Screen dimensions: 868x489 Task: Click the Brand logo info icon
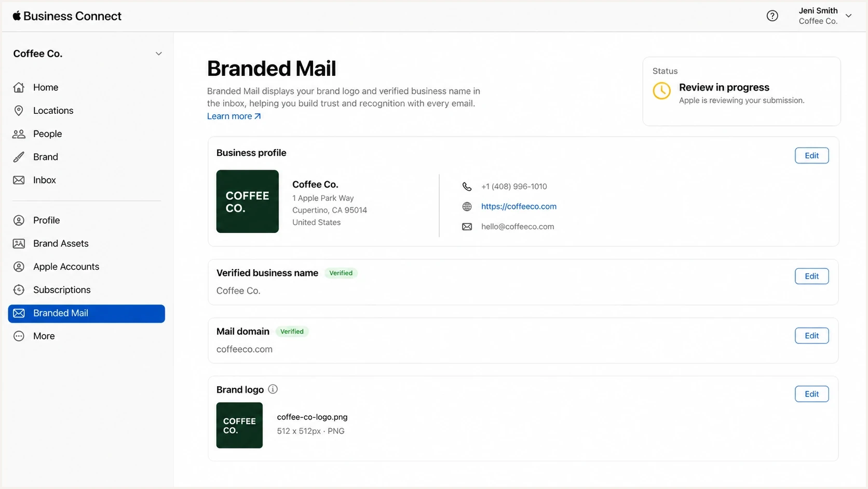point(273,389)
